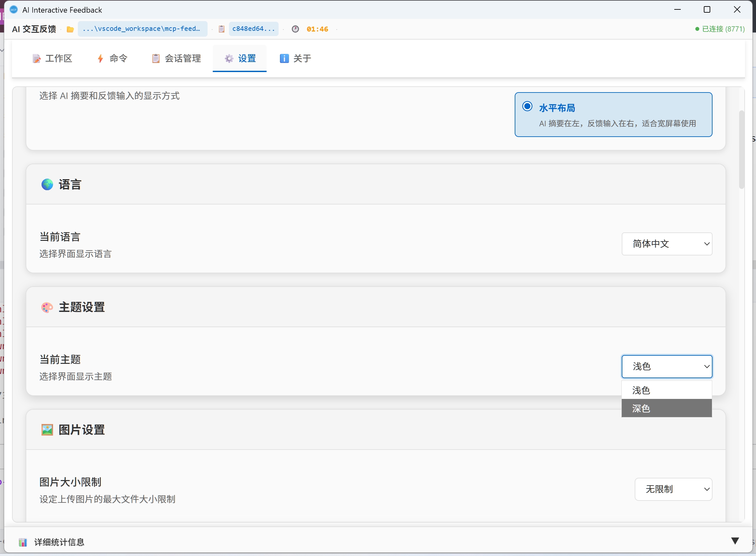This screenshot has height=556, width=756.
Task: Maximize the AI Interactive Feedback window
Action: [707, 10]
